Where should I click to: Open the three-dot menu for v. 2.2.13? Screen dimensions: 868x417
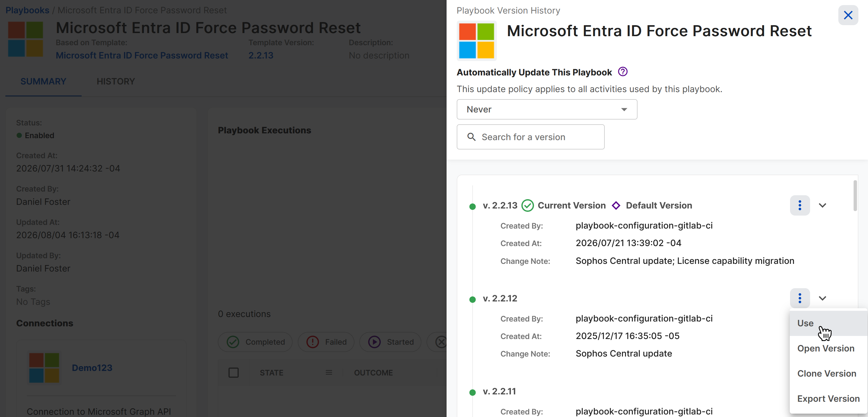pos(800,205)
